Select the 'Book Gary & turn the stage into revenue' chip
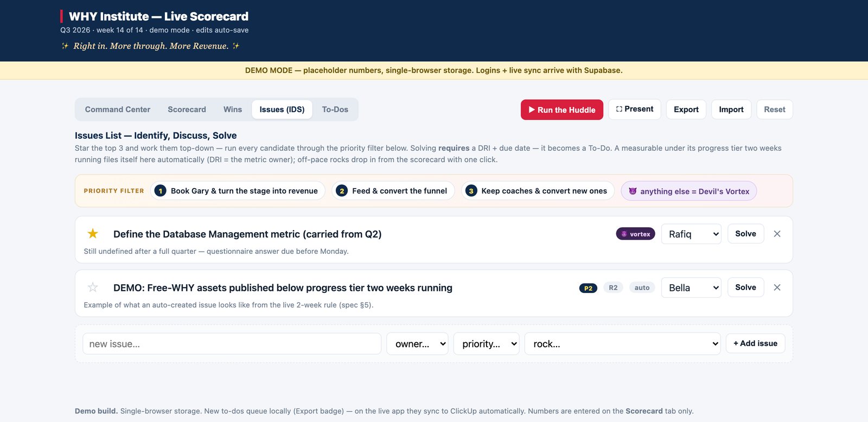The width and height of the screenshot is (868, 422). point(238,191)
